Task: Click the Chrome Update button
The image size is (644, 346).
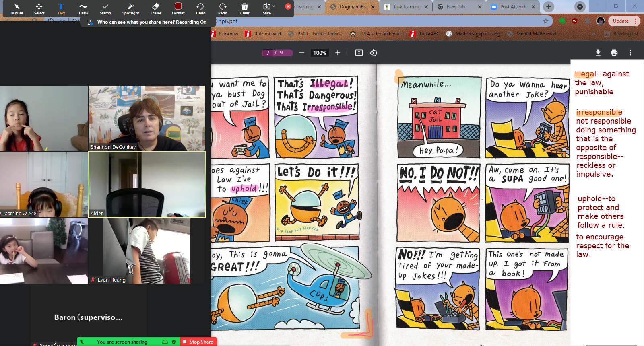Action: pyautogui.click(x=623, y=21)
